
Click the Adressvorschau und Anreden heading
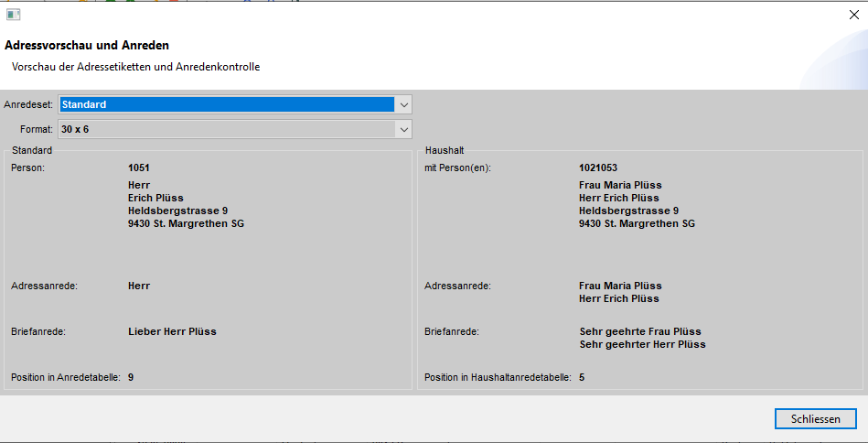87,45
